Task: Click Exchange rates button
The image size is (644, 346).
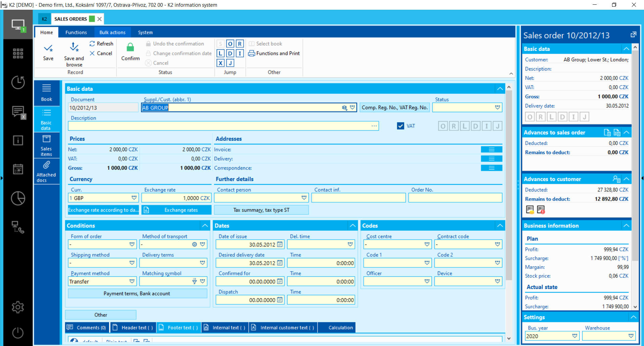Action: click(177, 210)
